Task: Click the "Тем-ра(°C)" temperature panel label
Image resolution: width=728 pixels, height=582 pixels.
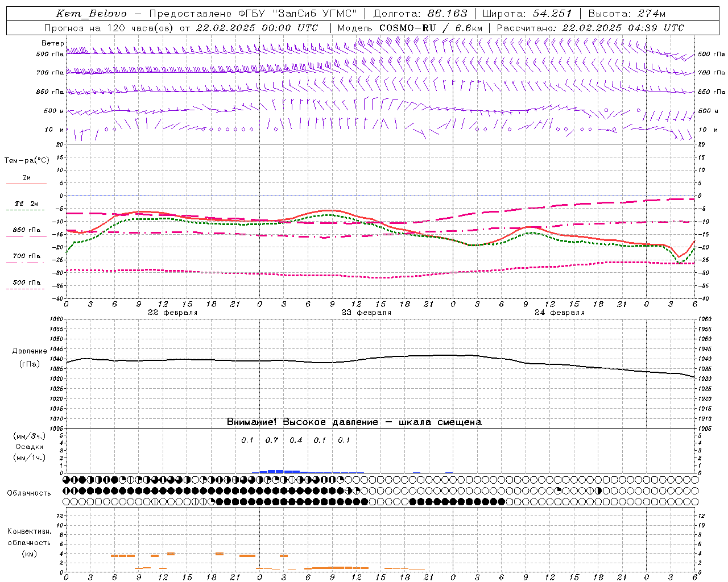Action: (x=27, y=161)
